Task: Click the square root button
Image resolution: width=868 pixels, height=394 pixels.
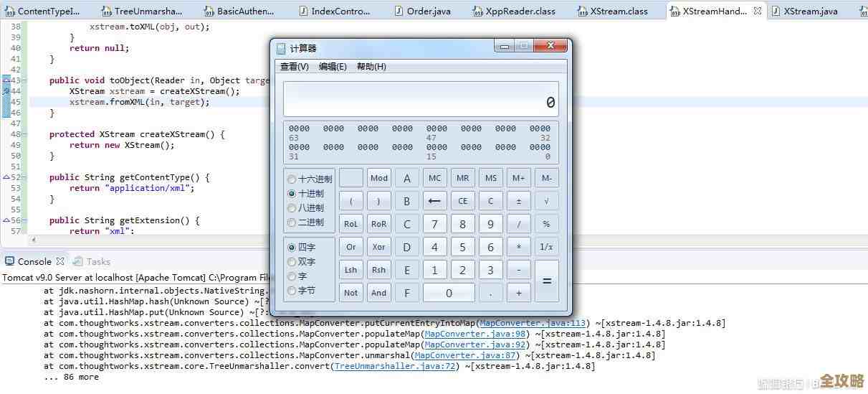Action: tap(546, 202)
